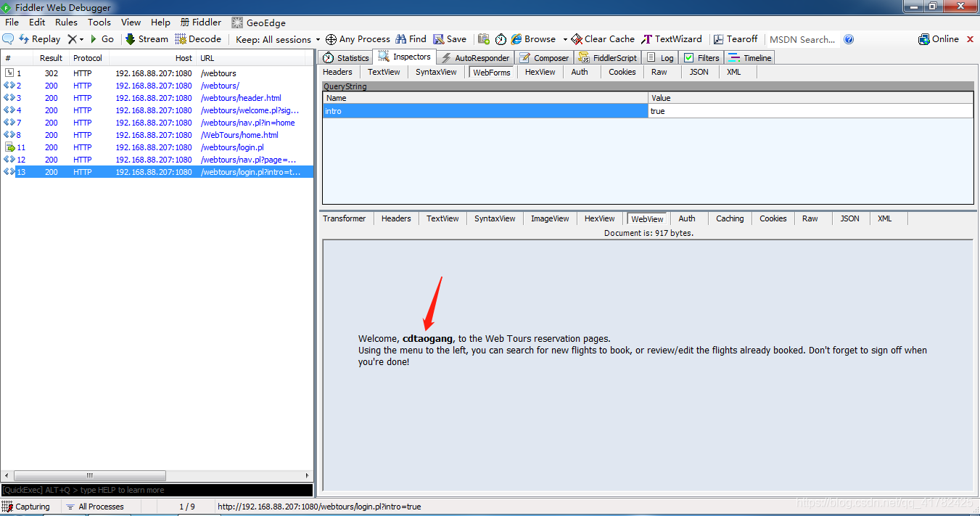Open the Rules menu
980x516 pixels.
[x=66, y=22]
